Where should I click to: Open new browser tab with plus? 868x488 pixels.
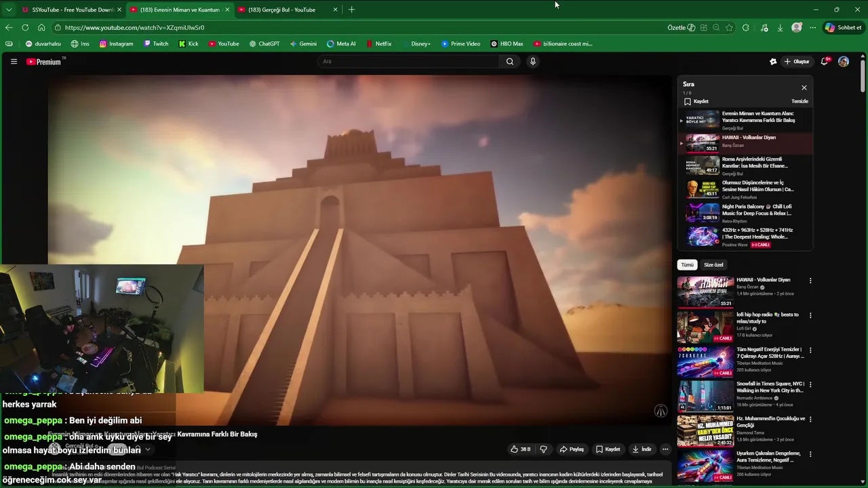(x=351, y=9)
